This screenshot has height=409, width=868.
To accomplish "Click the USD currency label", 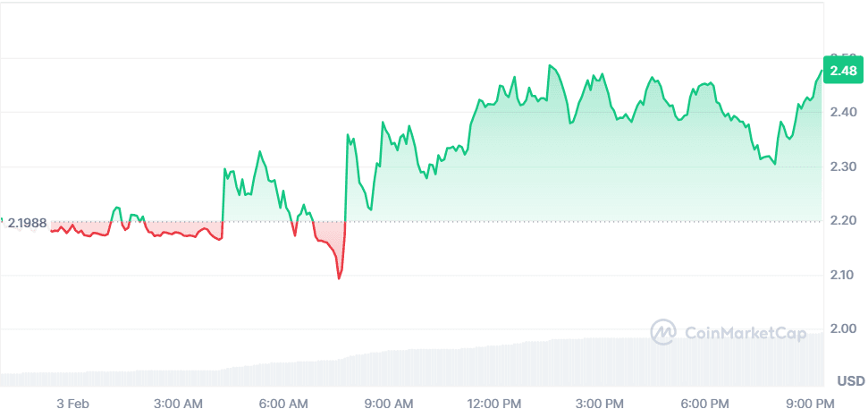I will (850, 382).
